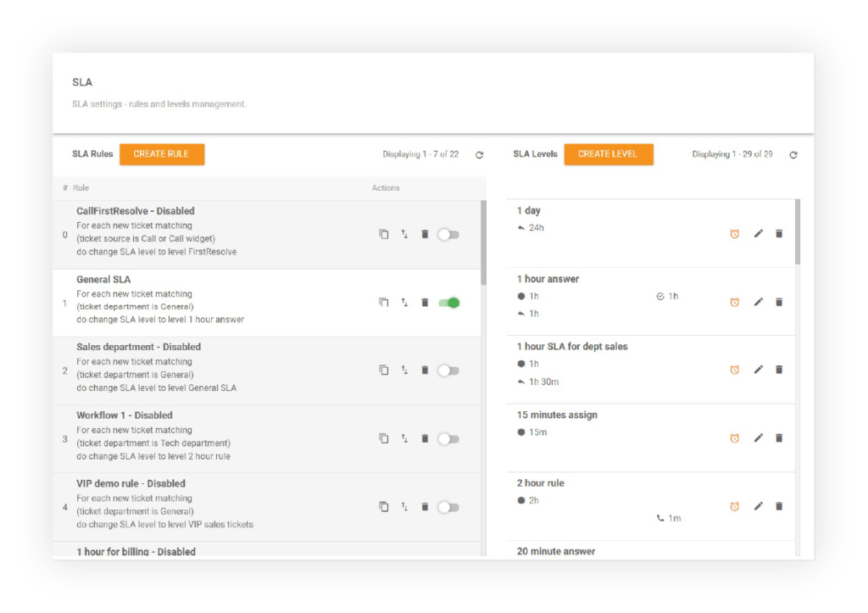Copy the CallFirstResolve rule
868x613 pixels.
(383, 234)
